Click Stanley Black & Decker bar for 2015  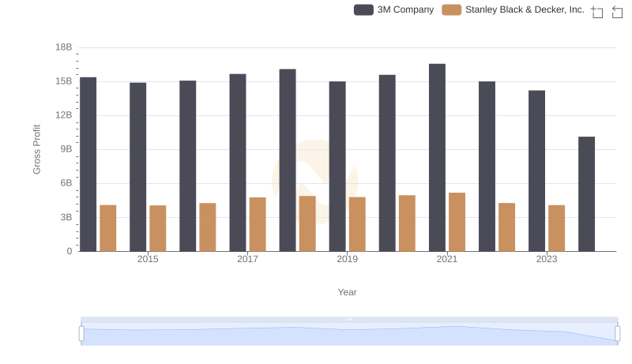click(157, 228)
